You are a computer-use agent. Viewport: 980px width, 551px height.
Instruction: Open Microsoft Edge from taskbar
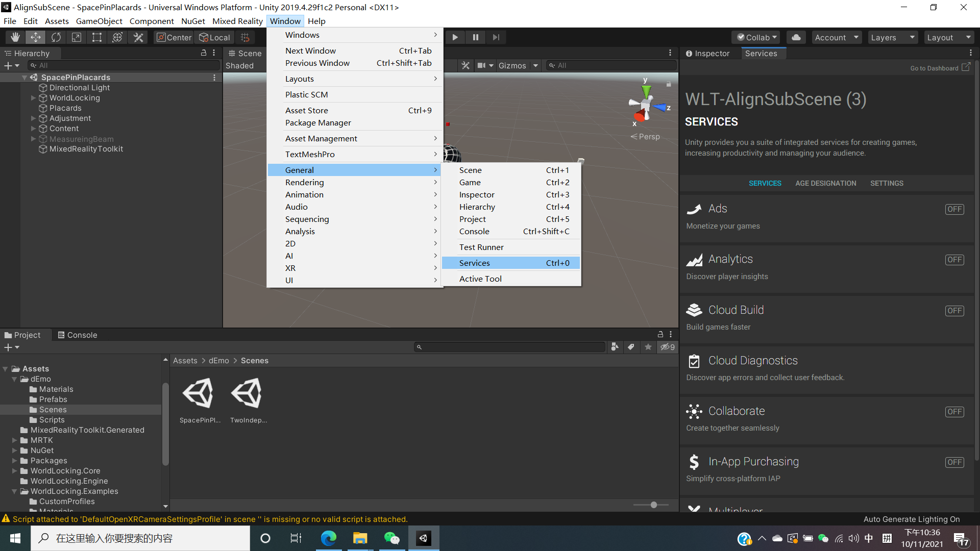click(x=328, y=538)
